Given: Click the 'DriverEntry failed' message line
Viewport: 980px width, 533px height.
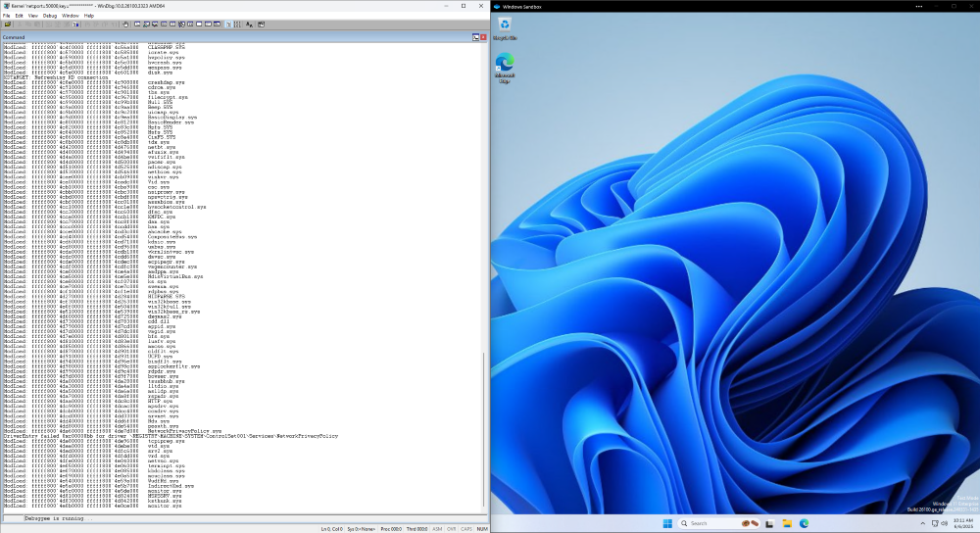Looking at the screenshot, I should click(x=171, y=436).
